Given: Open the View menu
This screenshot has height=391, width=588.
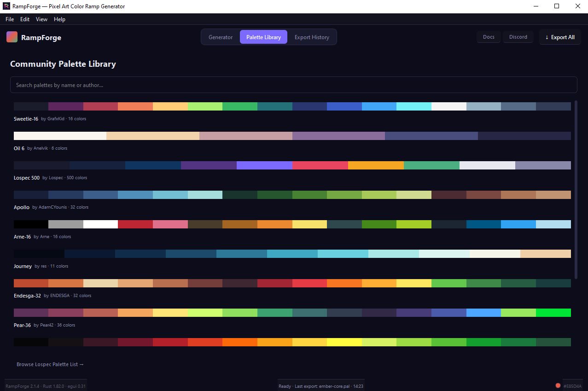Looking at the screenshot, I should (41, 19).
